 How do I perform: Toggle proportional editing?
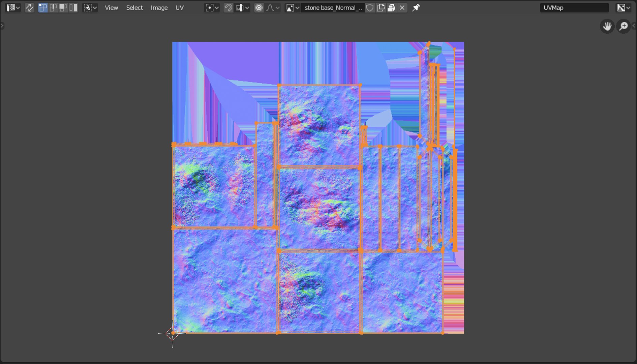(x=259, y=7)
